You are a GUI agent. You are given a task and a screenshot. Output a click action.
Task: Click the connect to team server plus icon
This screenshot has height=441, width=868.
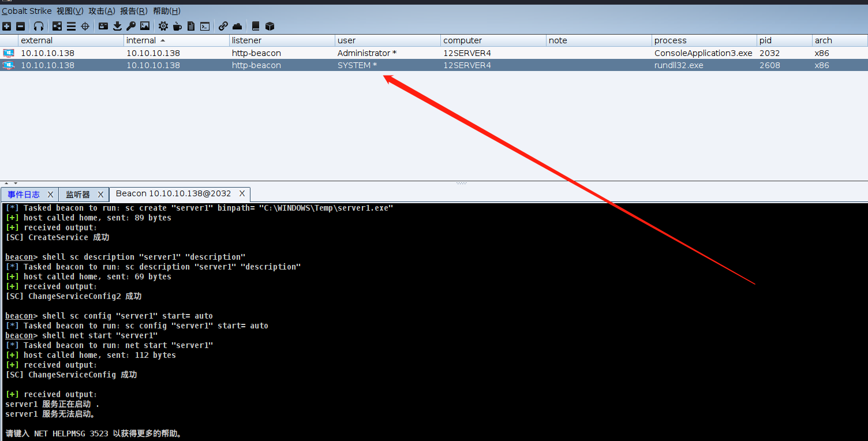[x=6, y=26]
